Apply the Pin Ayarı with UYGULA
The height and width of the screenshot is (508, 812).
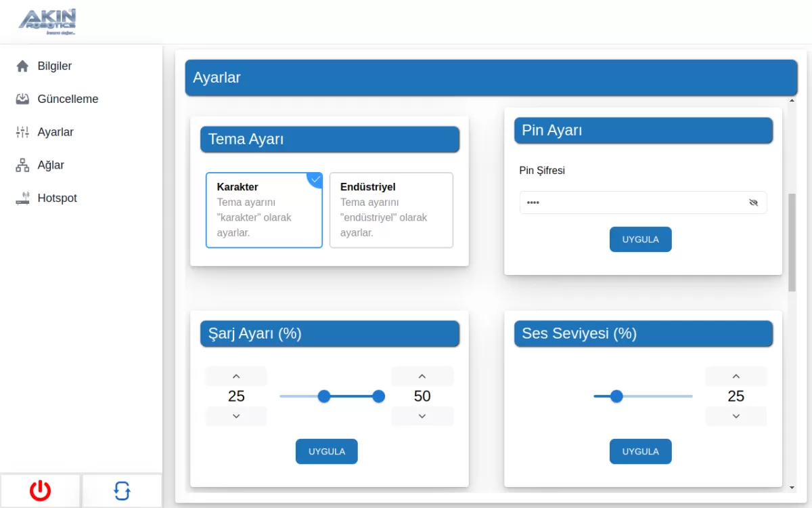[640, 240]
